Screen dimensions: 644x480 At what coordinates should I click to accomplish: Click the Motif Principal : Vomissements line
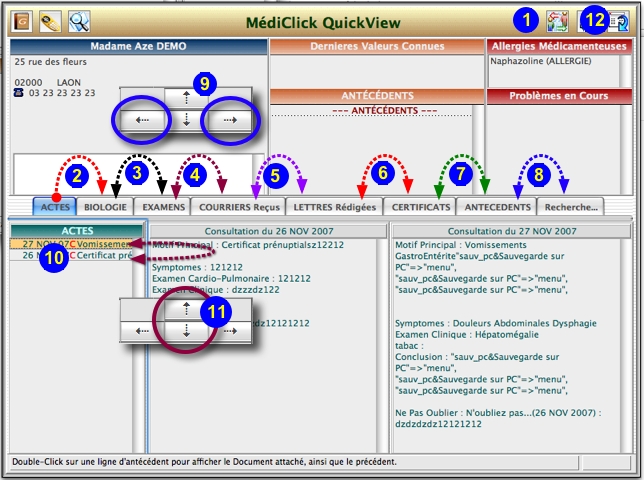click(460, 245)
